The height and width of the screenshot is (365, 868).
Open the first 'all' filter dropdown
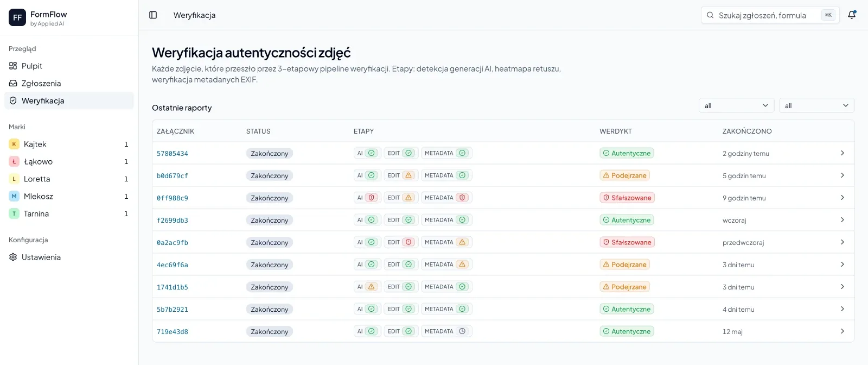coord(737,105)
